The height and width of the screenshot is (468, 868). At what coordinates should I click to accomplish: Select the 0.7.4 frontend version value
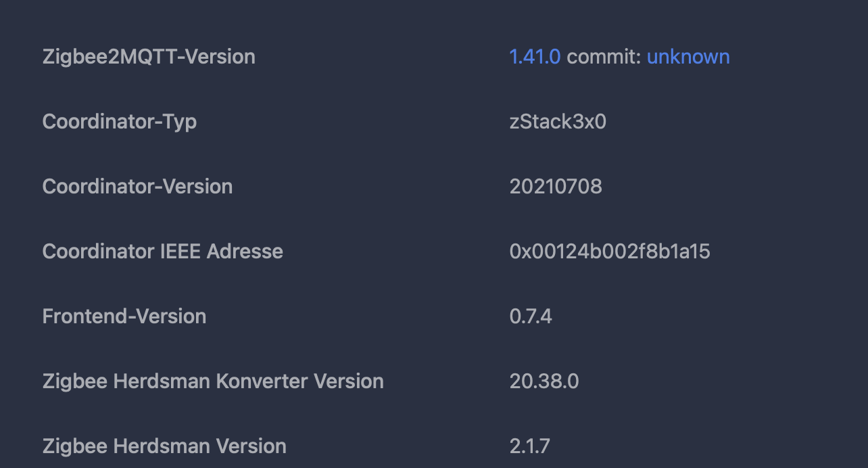pyautogui.click(x=531, y=317)
